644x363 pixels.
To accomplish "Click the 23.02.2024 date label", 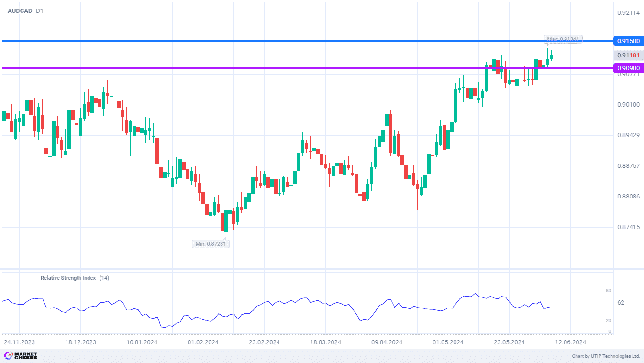I will tap(264, 342).
